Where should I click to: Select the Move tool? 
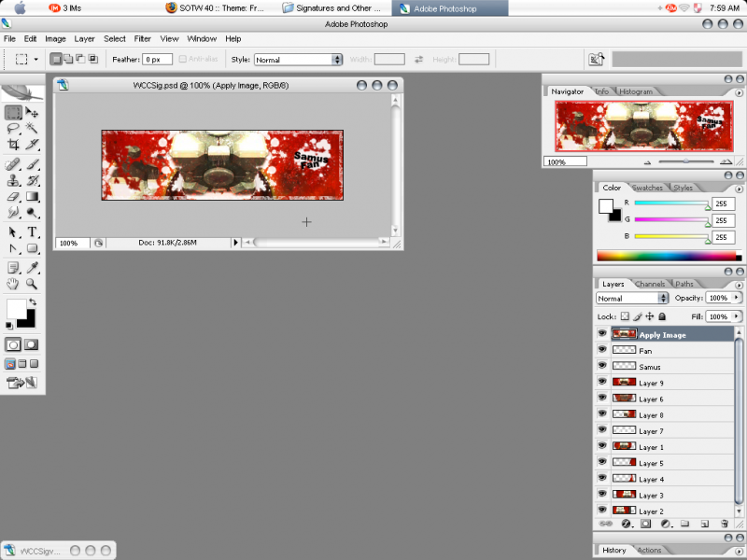coord(32,112)
